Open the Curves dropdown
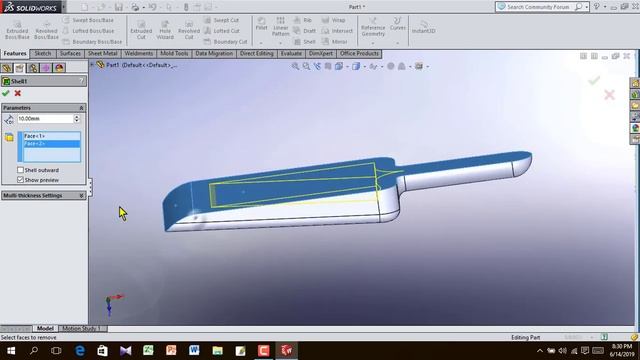This screenshot has height=360, width=640. [398, 42]
